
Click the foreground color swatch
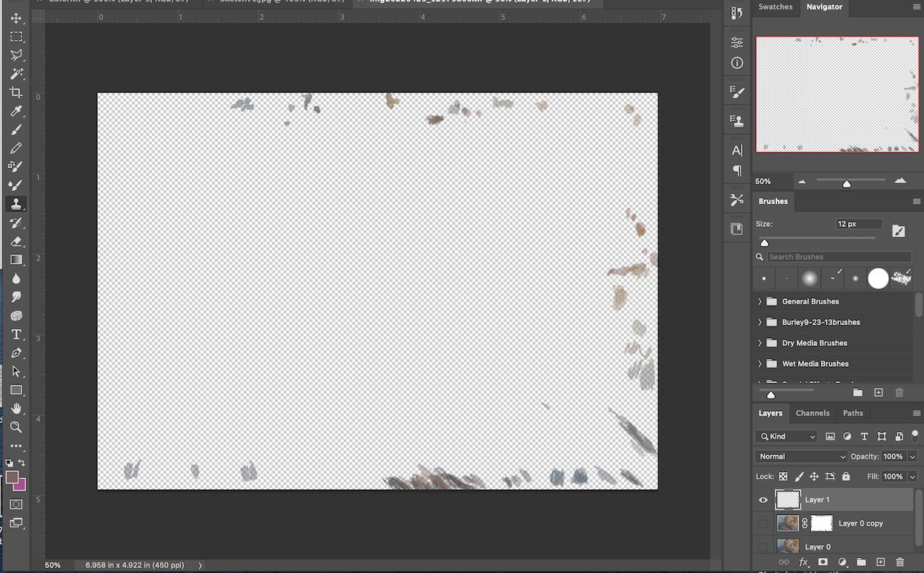click(x=11, y=477)
